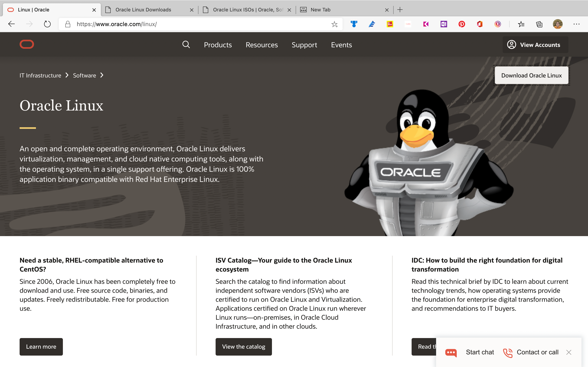Dismiss the chat contact popup
588x367 pixels.
pos(569,352)
